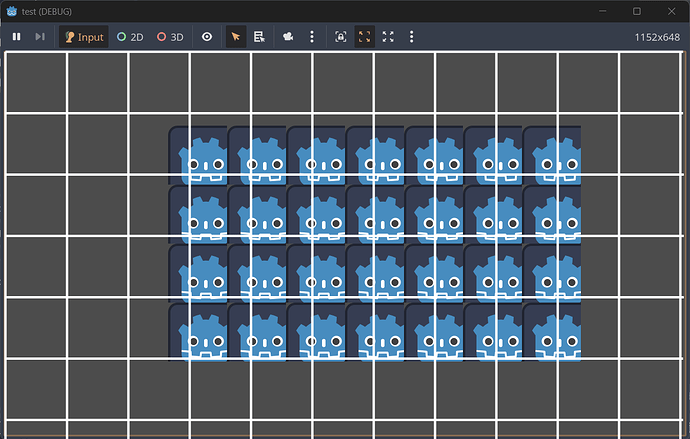This screenshot has width=690, height=439.
Task: Open camera override options menu
Action: click(312, 37)
